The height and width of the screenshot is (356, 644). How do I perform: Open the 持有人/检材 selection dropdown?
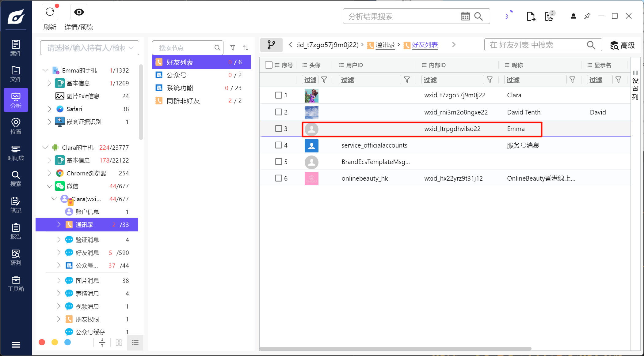(x=90, y=48)
